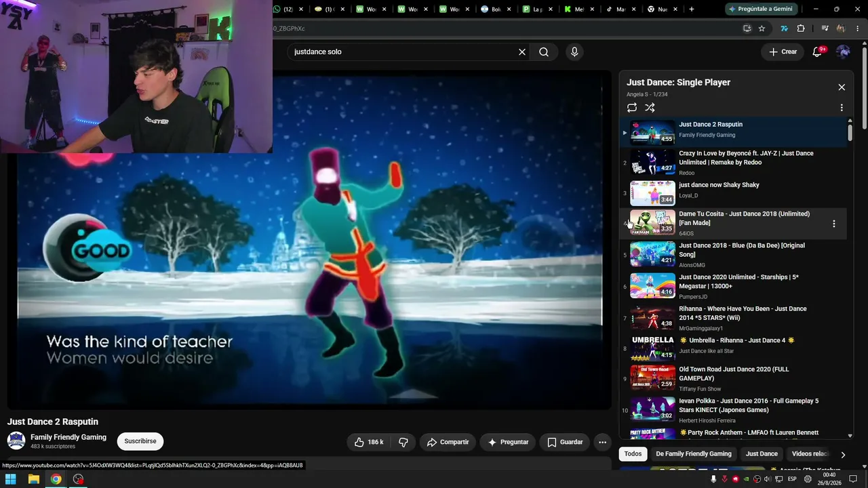Open the Windows Start menu
Viewport: 868px width, 488px height.
[11, 479]
